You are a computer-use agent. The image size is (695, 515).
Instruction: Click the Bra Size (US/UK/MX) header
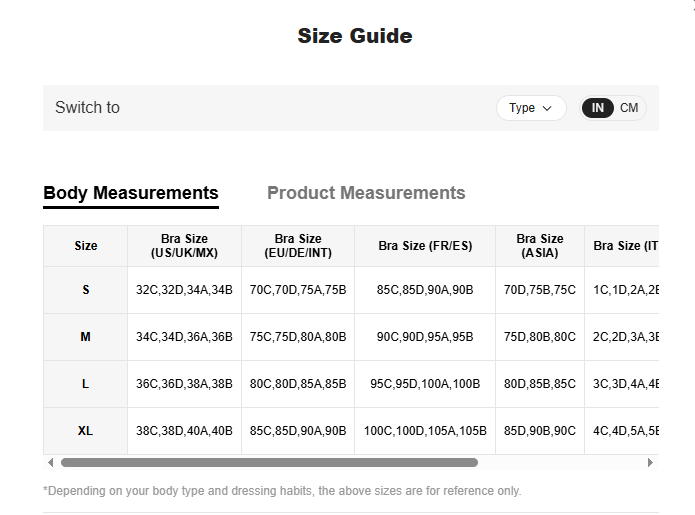pyautogui.click(x=184, y=246)
